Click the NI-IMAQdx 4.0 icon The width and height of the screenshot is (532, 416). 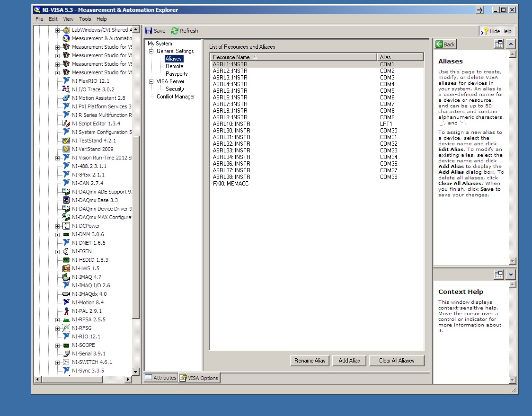66,294
